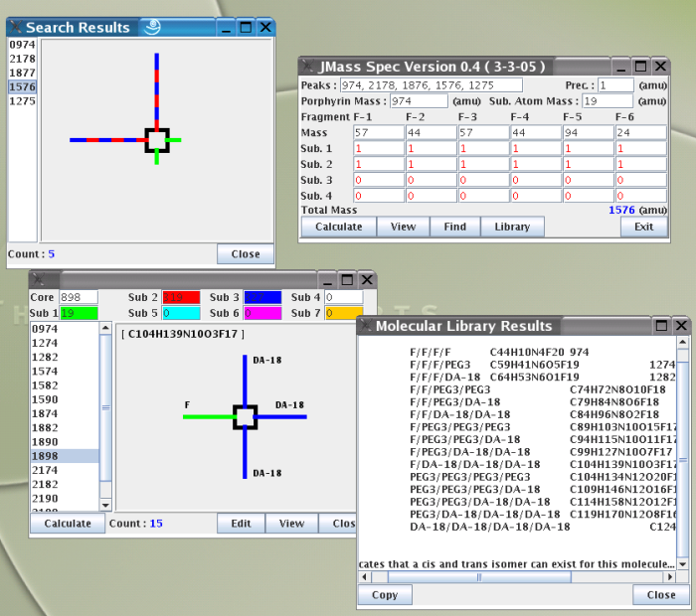Select 1576 in Search Results list
This screenshot has height=616, width=696.
coord(22,86)
